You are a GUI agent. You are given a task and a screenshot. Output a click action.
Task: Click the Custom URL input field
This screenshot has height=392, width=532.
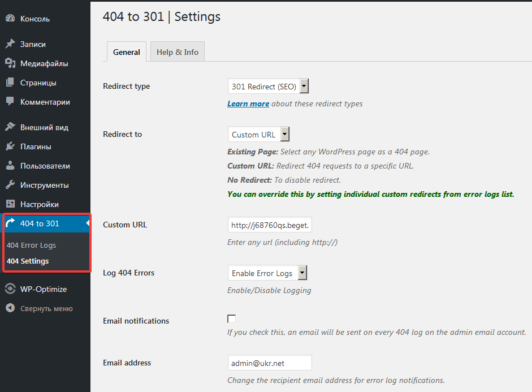click(270, 225)
